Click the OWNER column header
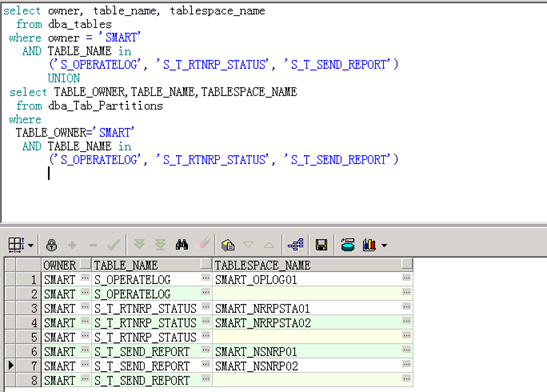 [x=66, y=265]
